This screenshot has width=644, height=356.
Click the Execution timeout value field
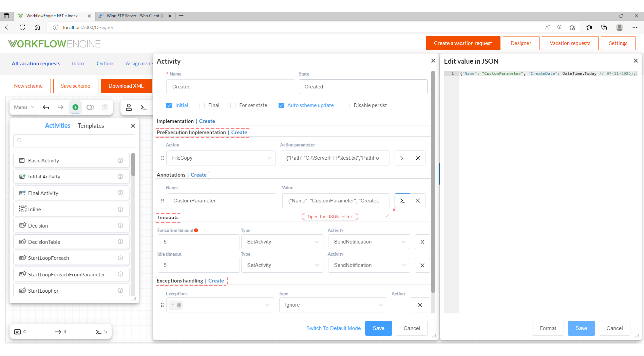[x=199, y=242]
